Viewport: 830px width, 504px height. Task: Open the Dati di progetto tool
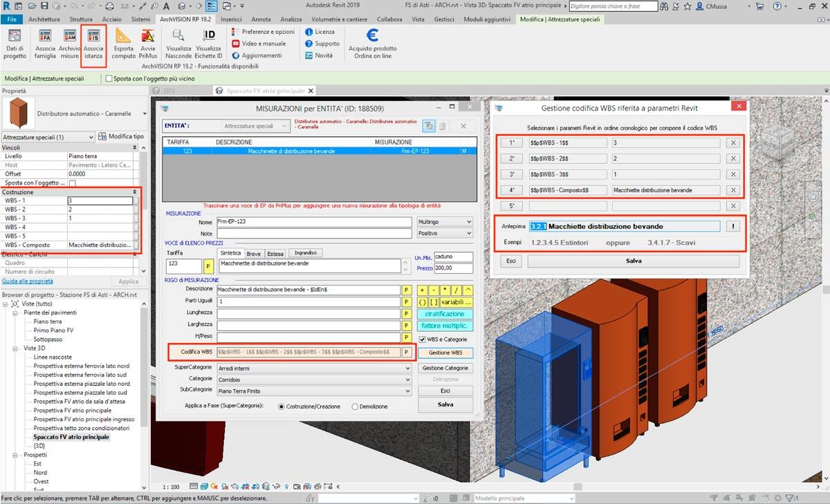coord(15,44)
